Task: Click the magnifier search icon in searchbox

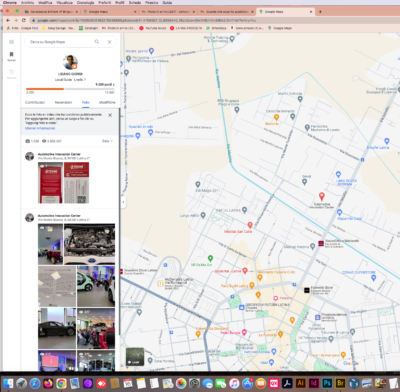Action: 97,42
